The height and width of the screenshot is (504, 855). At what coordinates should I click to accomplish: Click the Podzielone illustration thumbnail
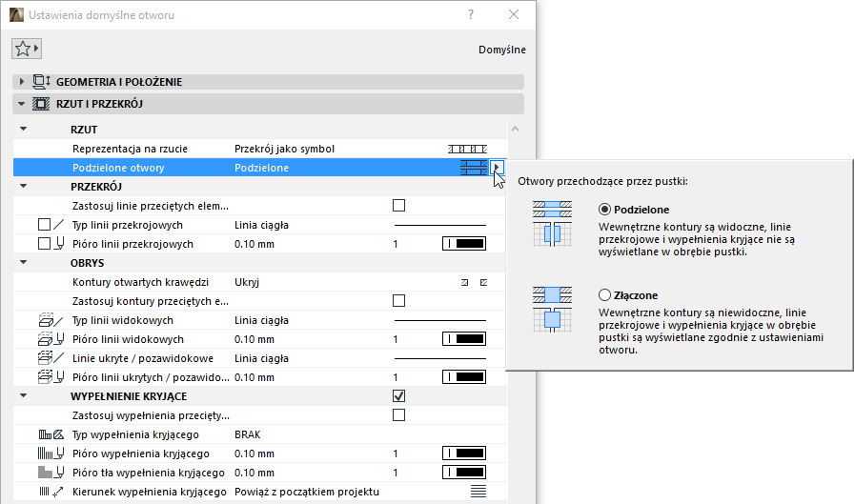click(x=552, y=224)
